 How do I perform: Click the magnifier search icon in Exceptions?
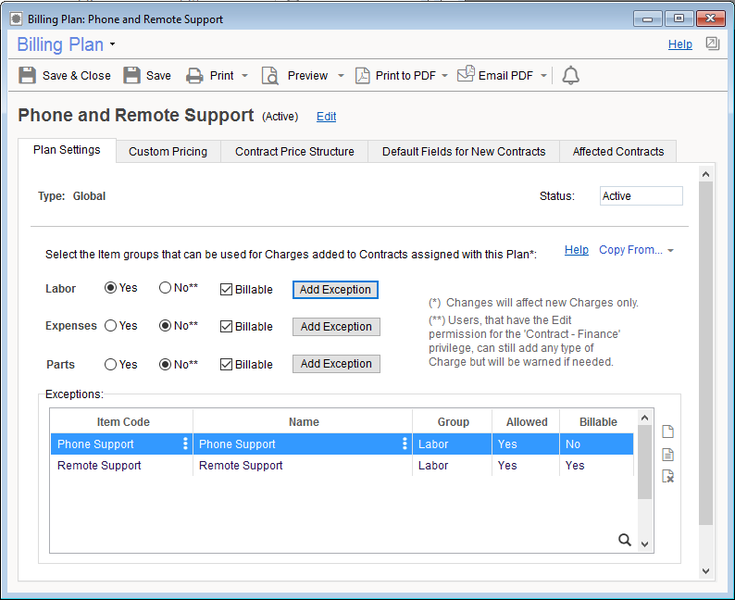click(625, 540)
